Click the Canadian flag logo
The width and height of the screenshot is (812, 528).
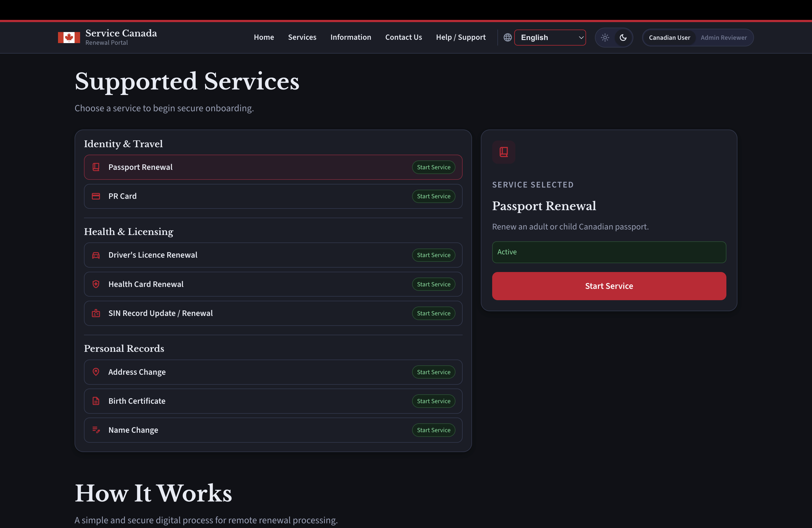[x=69, y=38]
